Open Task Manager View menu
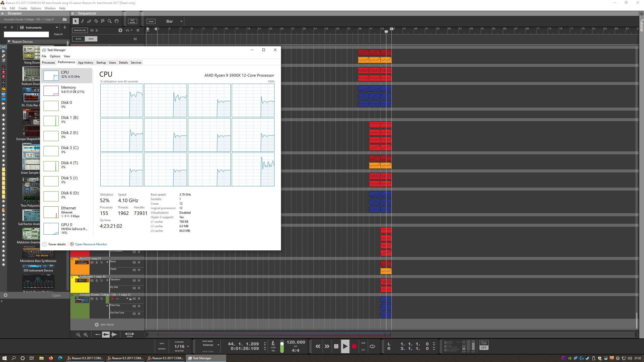This screenshot has width=644, height=362. (67, 56)
